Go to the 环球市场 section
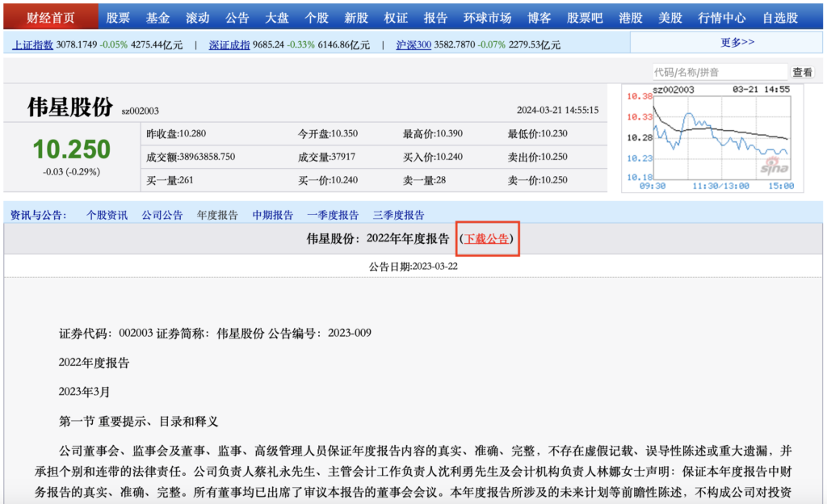Viewport: 827px width, 504px height. (487, 18)
